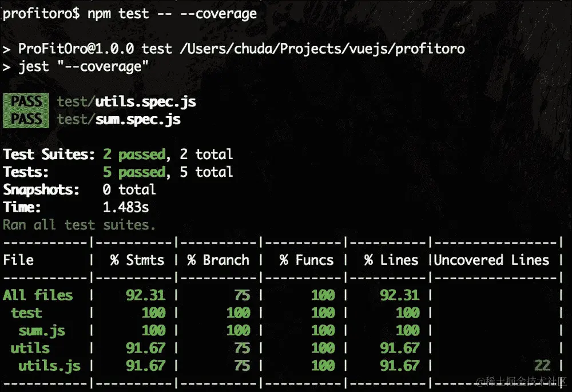Screen dimensions: 572x392
Task: Click the % Funcs value 100 in test row
Action: point(323,313)
